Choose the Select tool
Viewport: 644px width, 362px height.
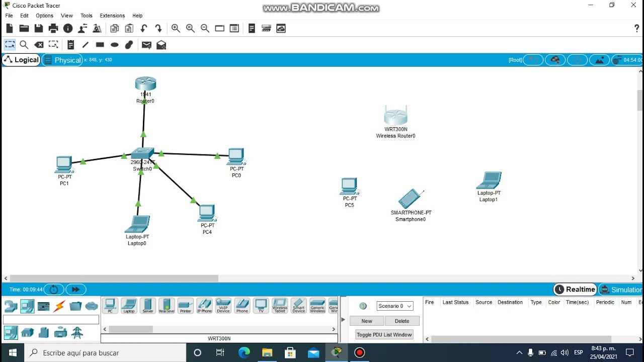click(x=10, y=45)
